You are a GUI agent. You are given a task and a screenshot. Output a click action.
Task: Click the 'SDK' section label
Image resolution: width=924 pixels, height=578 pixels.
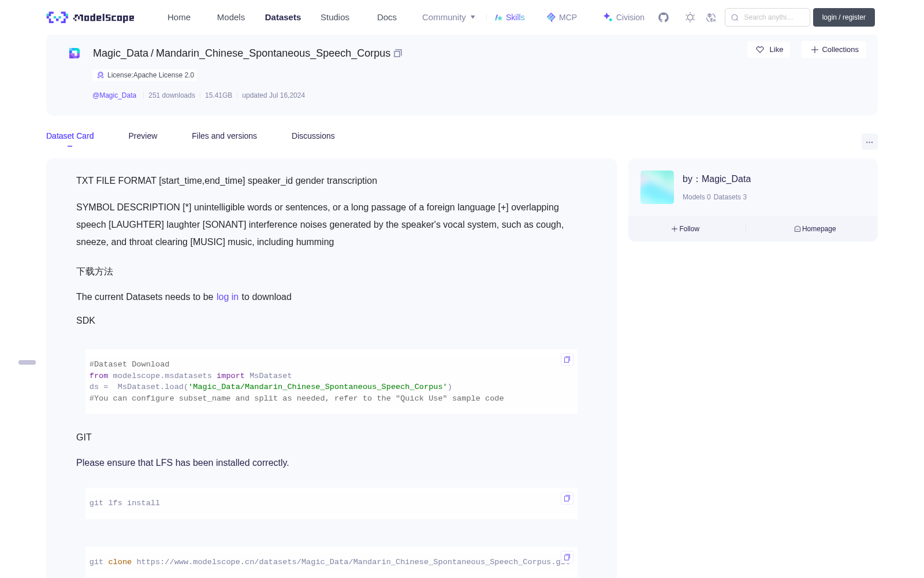click(85, 321)
